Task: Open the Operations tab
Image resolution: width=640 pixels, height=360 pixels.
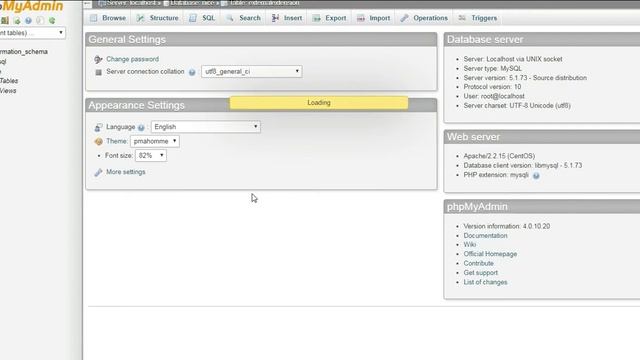Action: (424, 18)
